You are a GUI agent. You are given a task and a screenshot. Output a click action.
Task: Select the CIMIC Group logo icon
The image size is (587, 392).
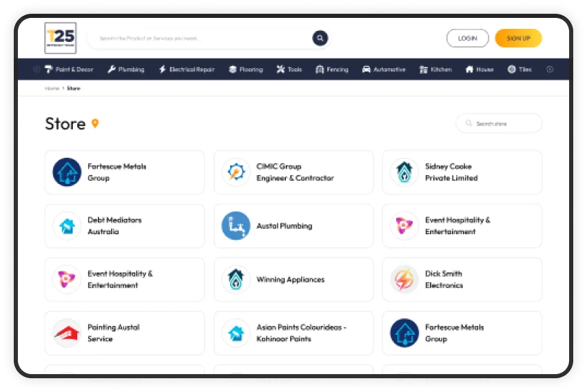click(236, 172)
